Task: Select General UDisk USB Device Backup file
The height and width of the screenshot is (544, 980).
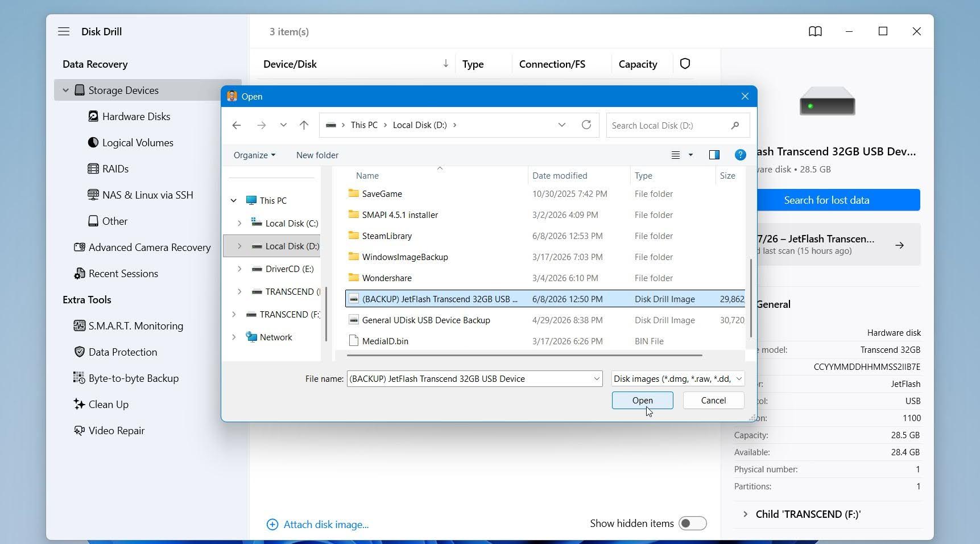Action: (x=545, y=320)
